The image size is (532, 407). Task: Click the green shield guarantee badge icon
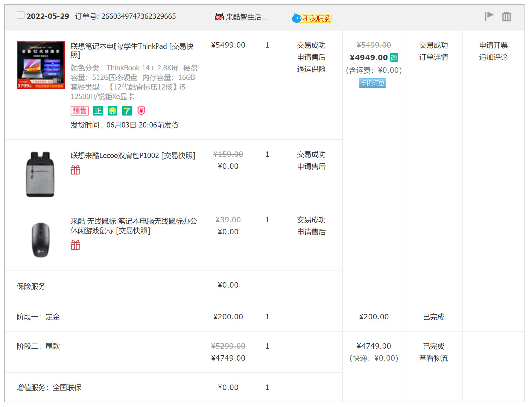click(113, 111)
